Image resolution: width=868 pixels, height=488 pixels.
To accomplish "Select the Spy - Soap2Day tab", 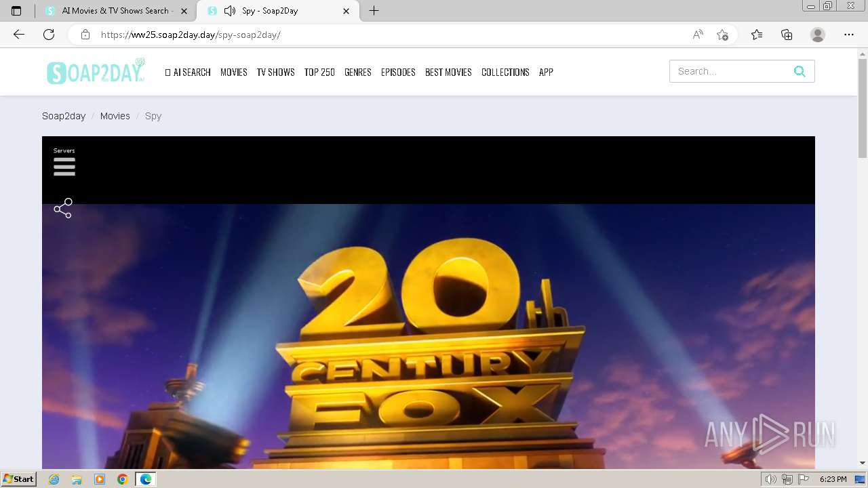I will tap(278, 11).
